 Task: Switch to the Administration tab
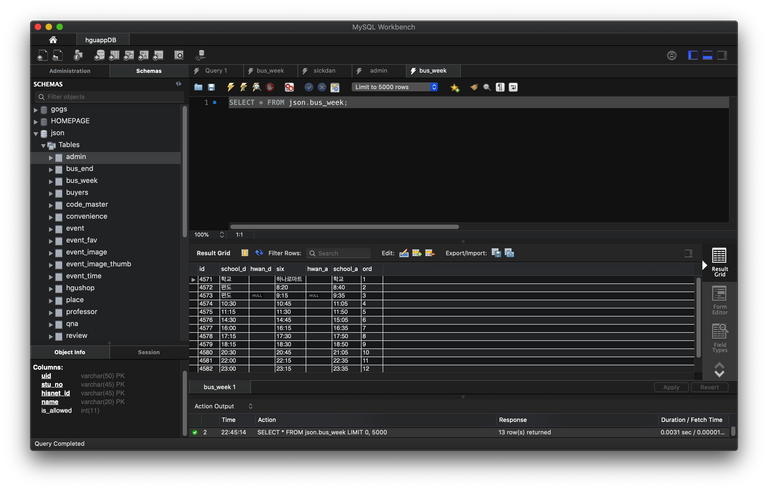point(70,71)
